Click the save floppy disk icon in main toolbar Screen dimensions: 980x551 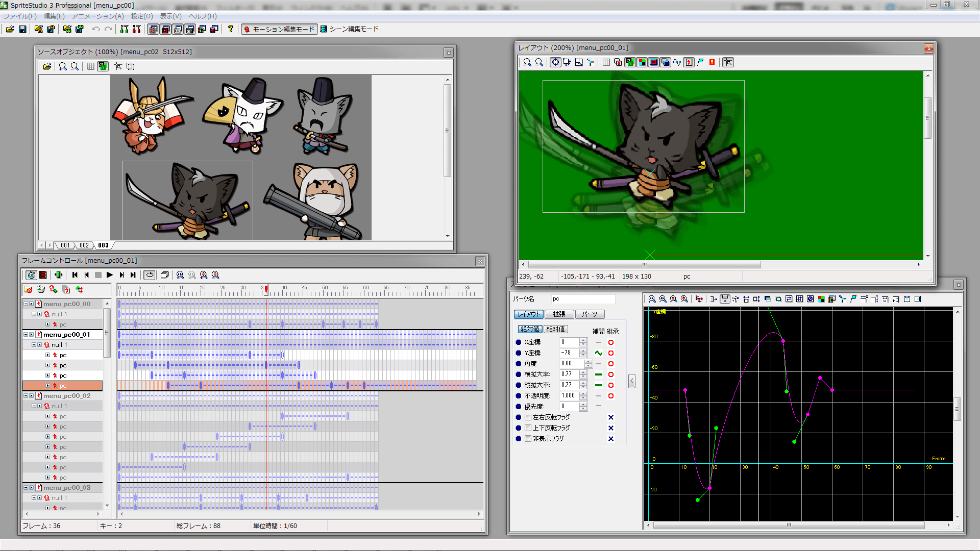pos(22,29)
